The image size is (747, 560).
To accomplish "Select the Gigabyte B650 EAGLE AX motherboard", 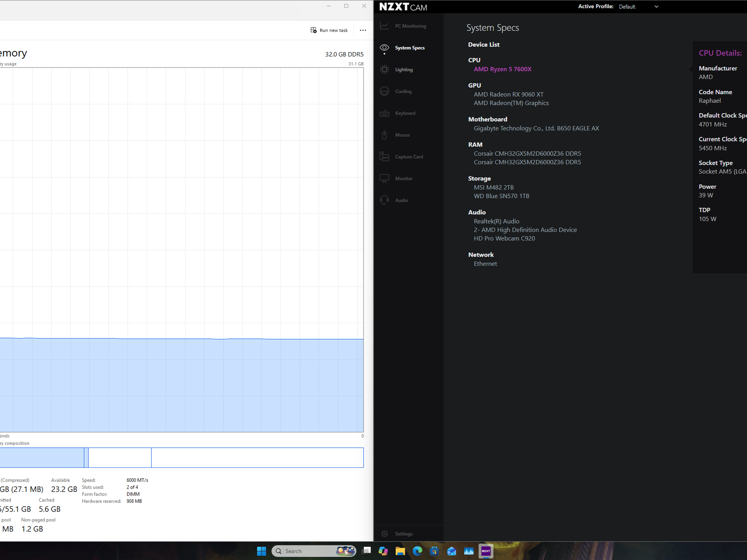I will (x=536, y=128).
